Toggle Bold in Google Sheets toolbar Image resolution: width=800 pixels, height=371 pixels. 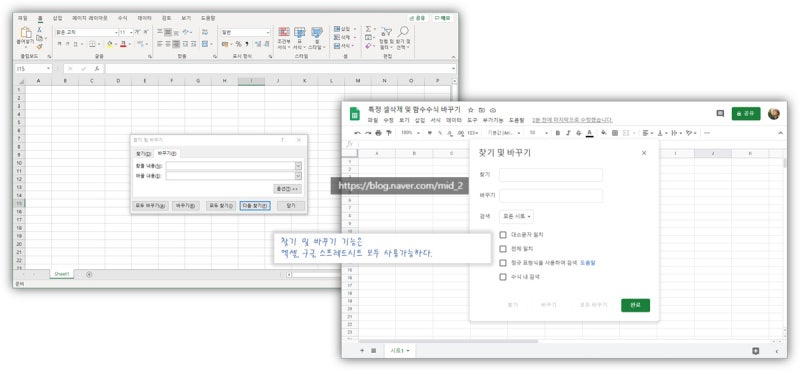click(558, 133)
